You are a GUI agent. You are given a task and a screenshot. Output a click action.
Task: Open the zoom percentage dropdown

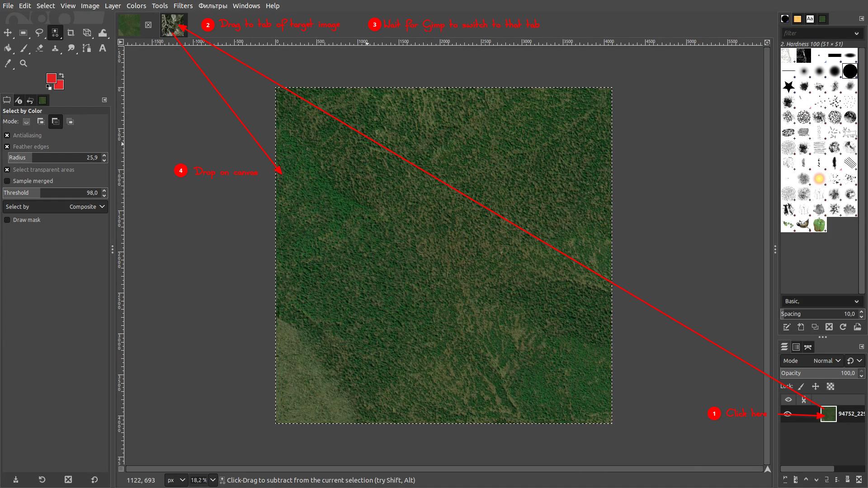coord(212,480)
